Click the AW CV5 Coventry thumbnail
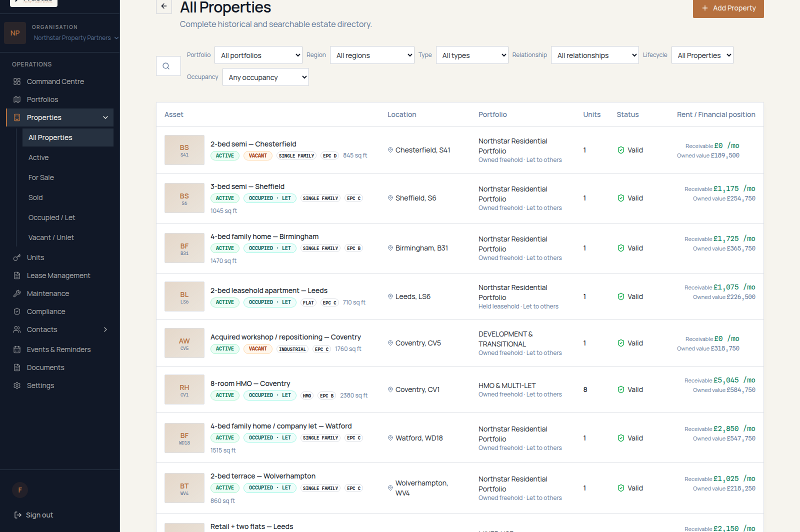Image resolution: width=800 pixels, height=532 pixels. coord(184,343)
